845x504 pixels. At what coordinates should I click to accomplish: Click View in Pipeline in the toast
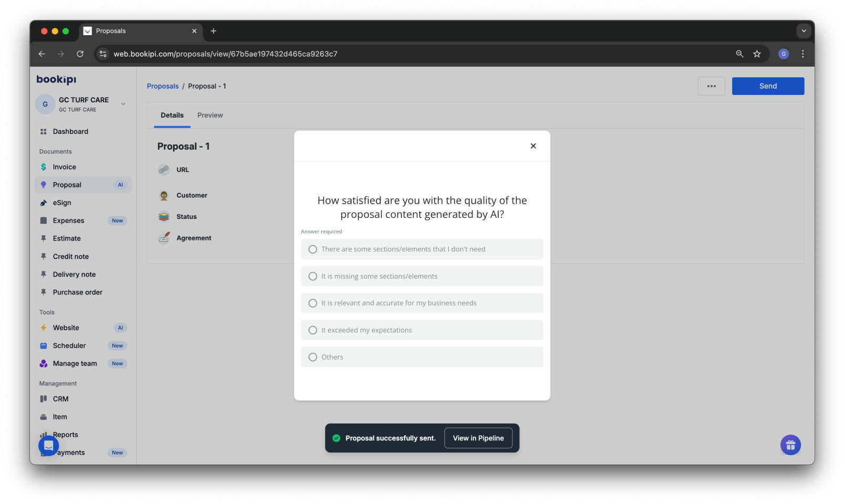478,437
